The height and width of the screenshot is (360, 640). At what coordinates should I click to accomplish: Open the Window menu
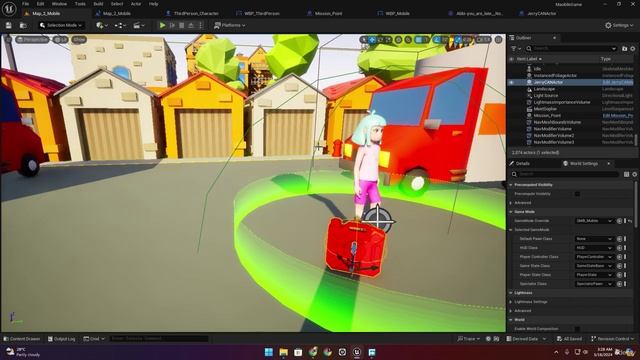[59, 4]
